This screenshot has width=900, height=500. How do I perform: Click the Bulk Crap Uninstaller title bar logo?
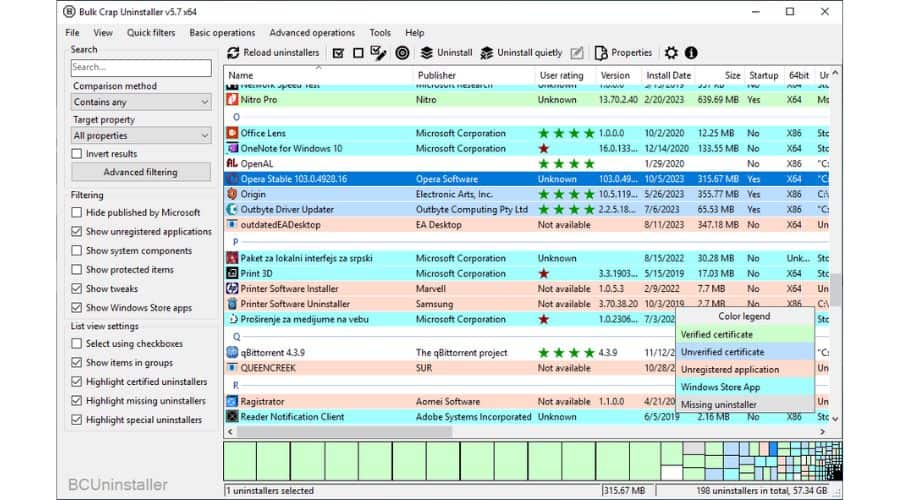[69, 11]
